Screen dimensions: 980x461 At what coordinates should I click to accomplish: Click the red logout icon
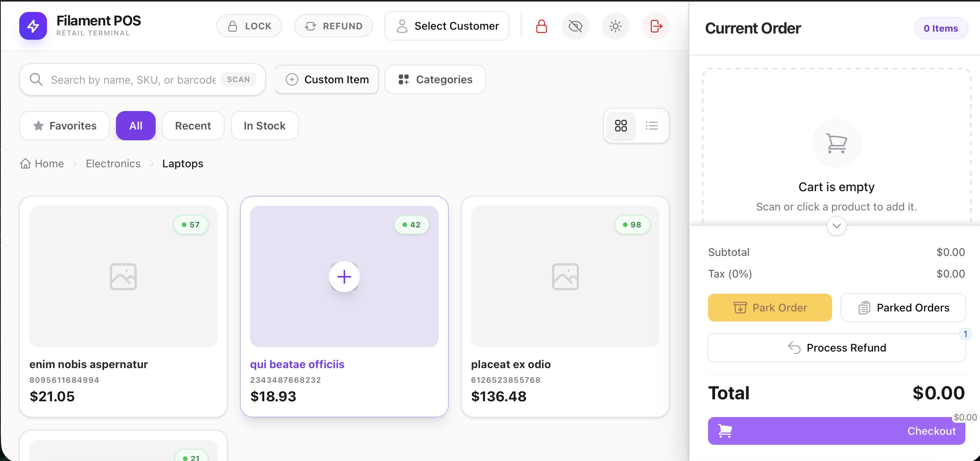coord(656,26)
